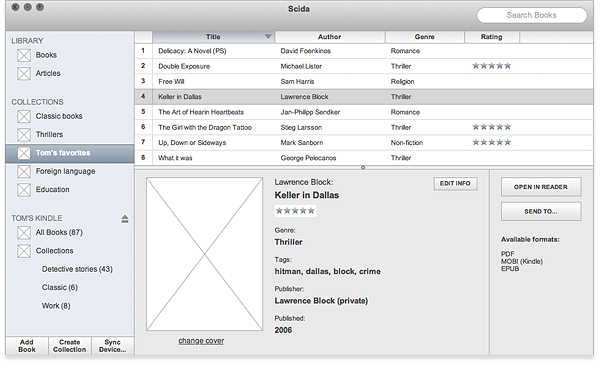This screenshot has width=600, height=365.
Task: Click the Search Books field
Action: click(x=532, y=15)
